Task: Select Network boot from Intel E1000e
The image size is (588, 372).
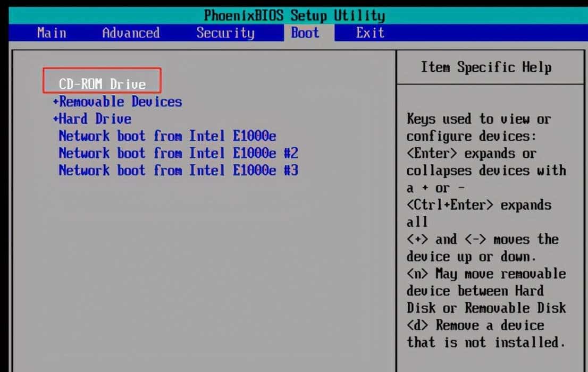Action: click(167, 136)
